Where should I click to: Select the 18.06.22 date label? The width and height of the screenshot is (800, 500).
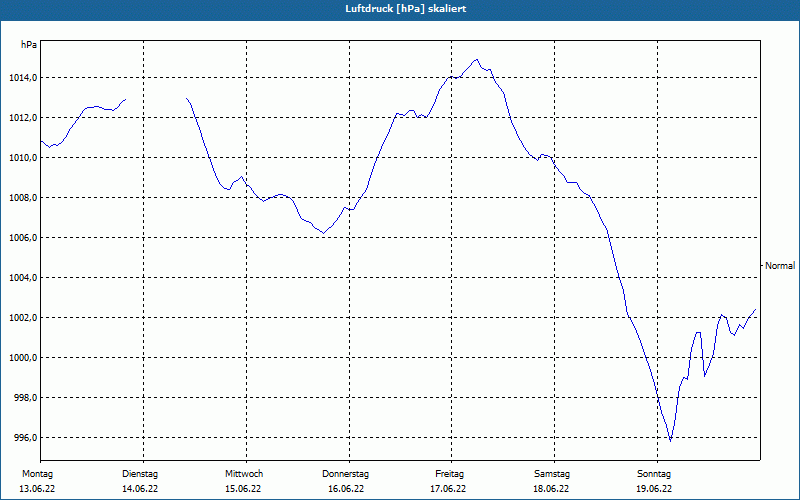click(x=551, y=489)
